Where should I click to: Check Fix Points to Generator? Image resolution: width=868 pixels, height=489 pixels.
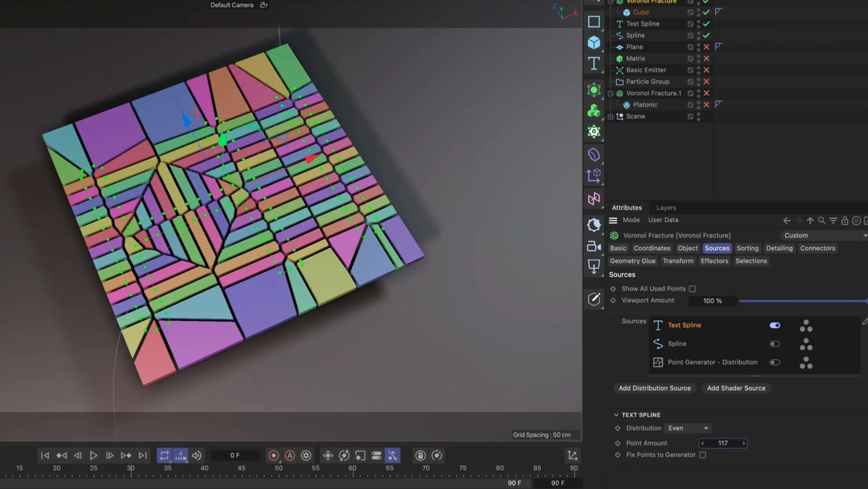coord(703,455)
